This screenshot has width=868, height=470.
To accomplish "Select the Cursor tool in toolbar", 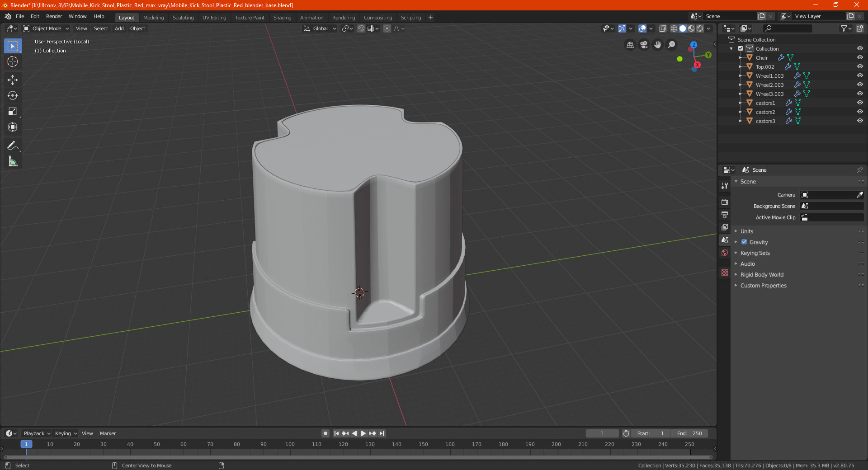I will click(13, 62).
